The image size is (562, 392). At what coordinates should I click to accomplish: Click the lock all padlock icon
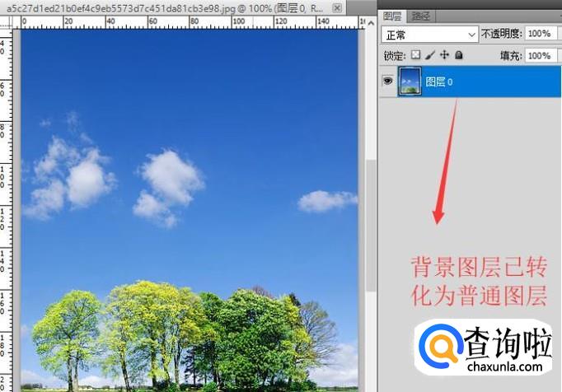tap(459, 55)
